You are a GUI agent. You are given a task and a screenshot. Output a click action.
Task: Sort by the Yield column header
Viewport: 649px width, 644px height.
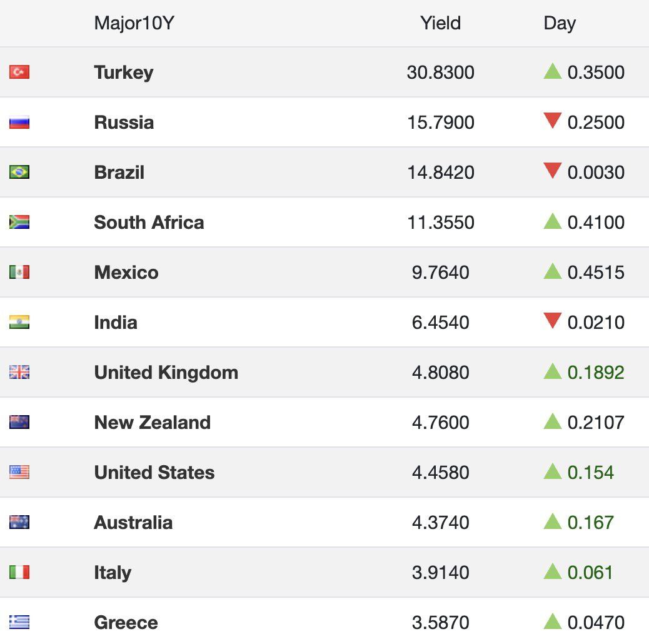440,23
